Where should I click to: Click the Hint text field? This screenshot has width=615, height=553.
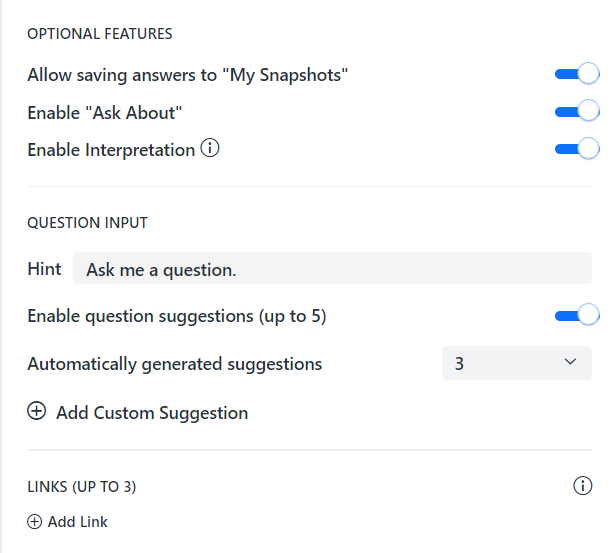[x=332, y=269]
